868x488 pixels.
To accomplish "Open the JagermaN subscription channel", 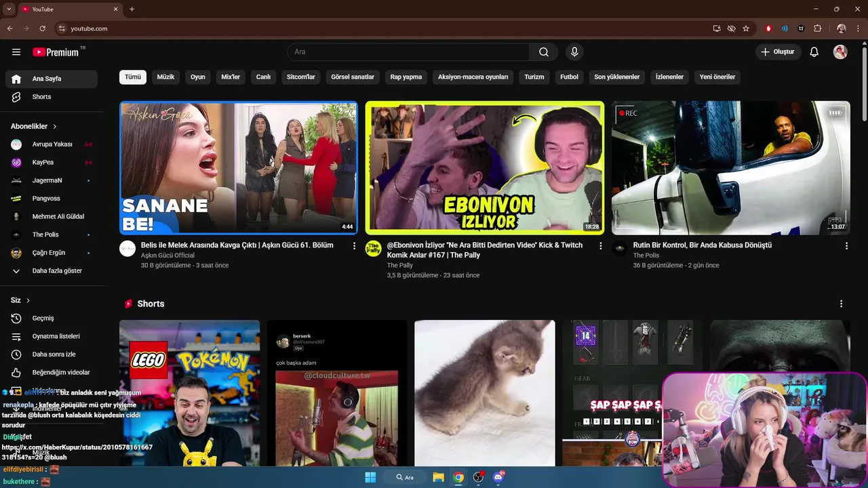I will click(x=52, y=180).
